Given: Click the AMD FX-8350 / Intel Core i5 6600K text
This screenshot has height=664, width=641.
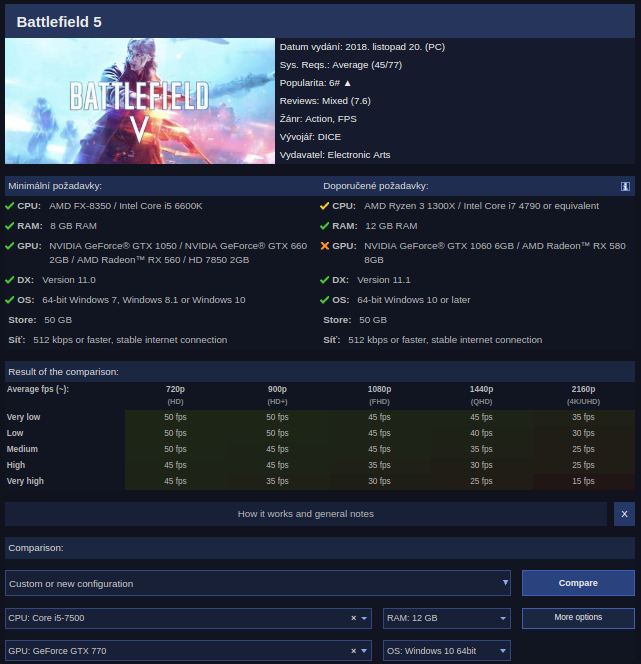Looking at the screenshot, I should coord(126,206).
